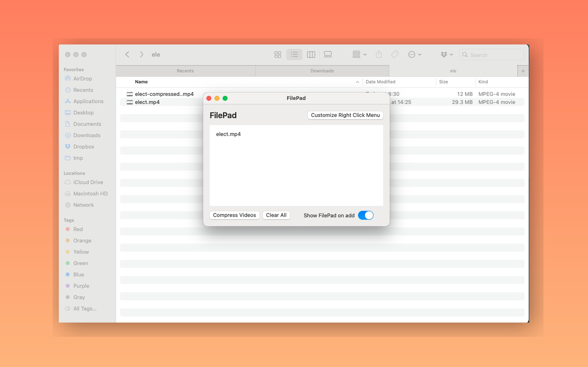Open the grouping options dropdown

point(359,54)
